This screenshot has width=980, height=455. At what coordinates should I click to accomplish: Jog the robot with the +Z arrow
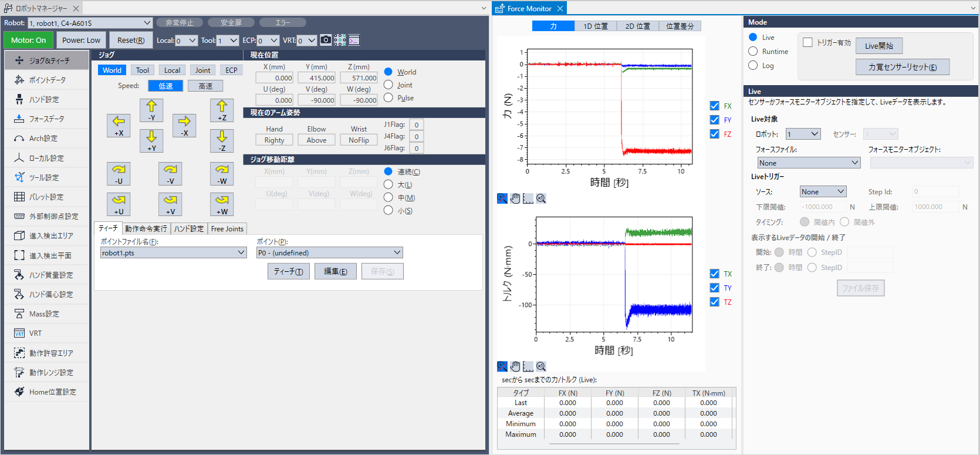pyautogui.click(x=222, y=110)
